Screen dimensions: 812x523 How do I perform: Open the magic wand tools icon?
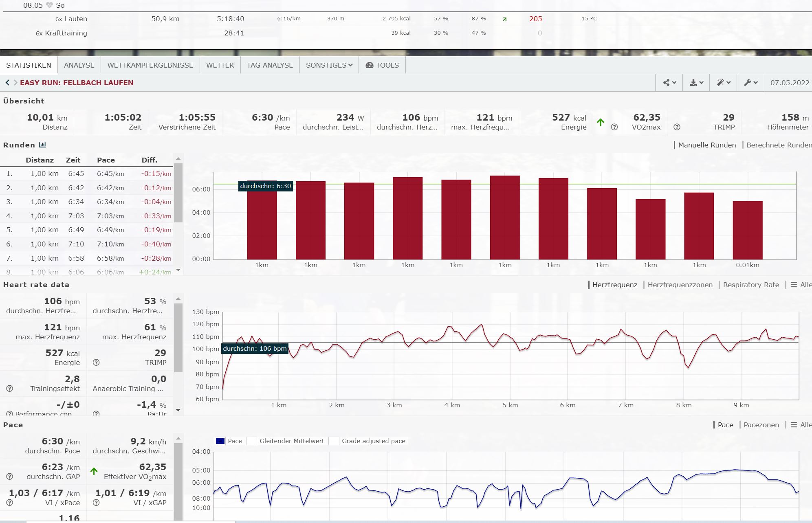(723, 83)
